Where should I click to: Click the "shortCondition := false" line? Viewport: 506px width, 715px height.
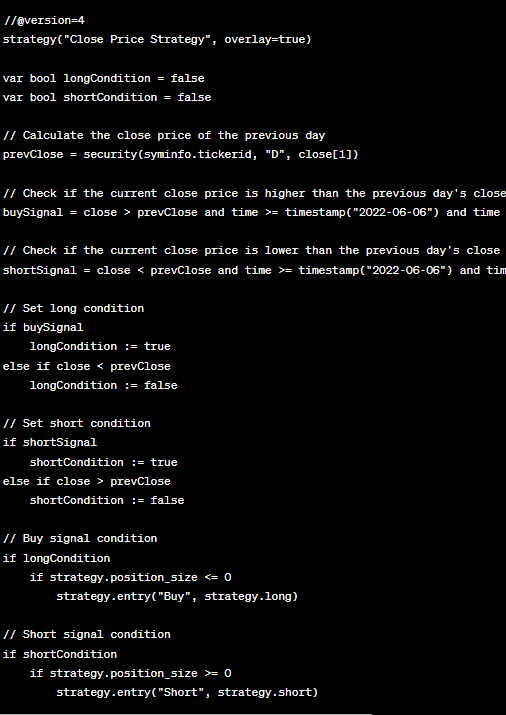tap(107, 500)
